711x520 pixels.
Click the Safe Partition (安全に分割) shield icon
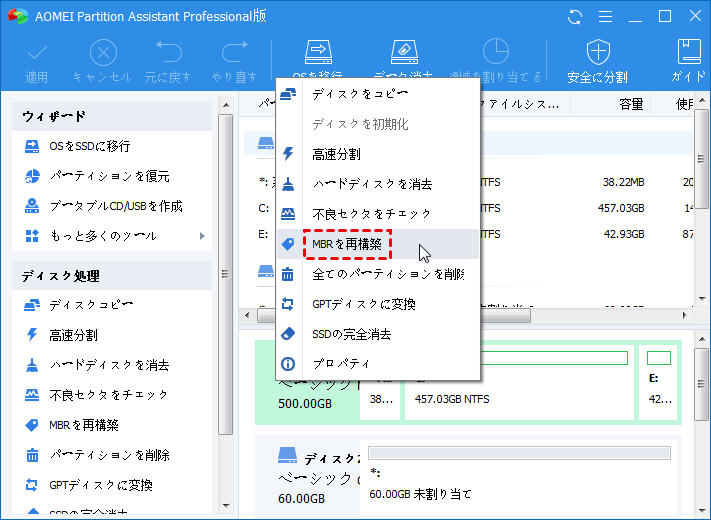click(598, 52)
